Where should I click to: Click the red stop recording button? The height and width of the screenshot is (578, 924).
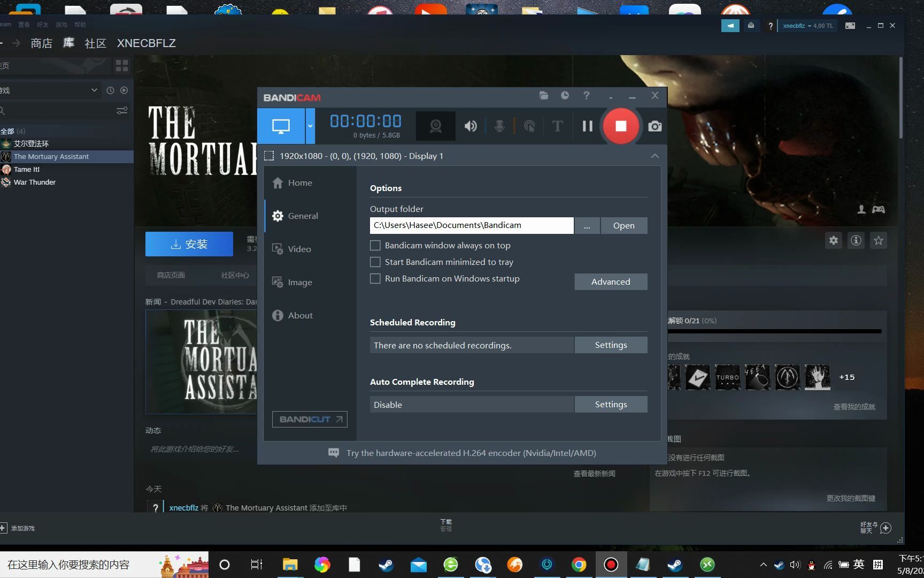pos(621,126)
